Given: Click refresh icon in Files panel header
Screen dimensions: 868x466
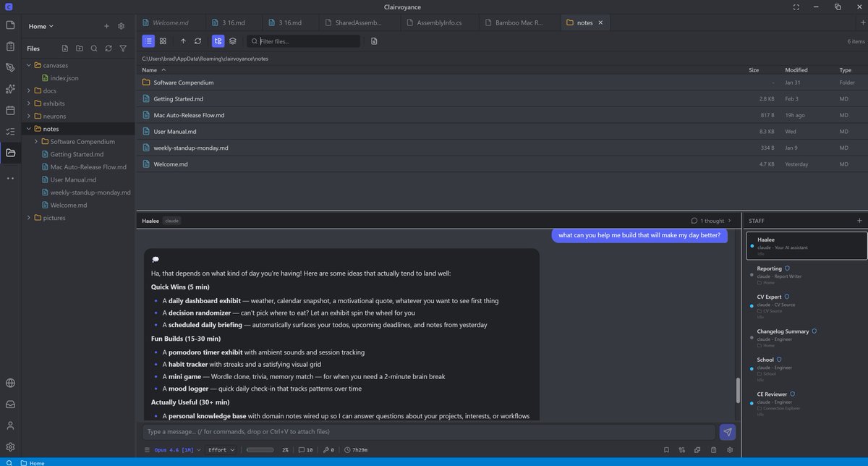Looking at the screenshot, I should (x=109, y=48).
